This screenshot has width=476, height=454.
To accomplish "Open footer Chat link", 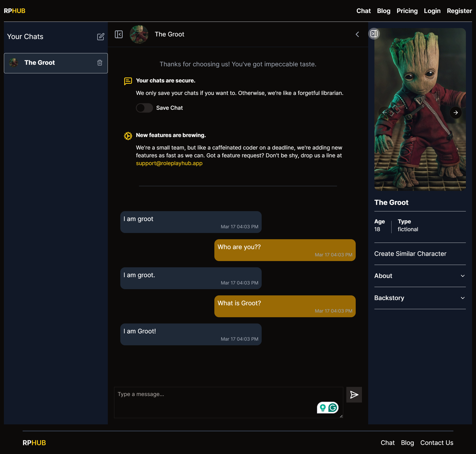I will (388, 443).
